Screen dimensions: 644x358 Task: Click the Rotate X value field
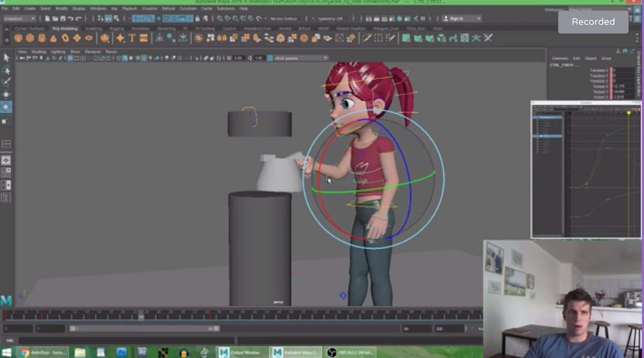[623, 86]
